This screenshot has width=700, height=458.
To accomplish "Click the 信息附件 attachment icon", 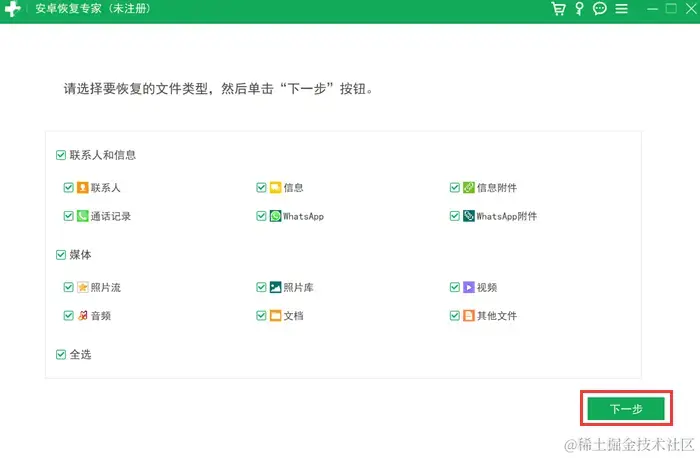I will tap(468, 187).
